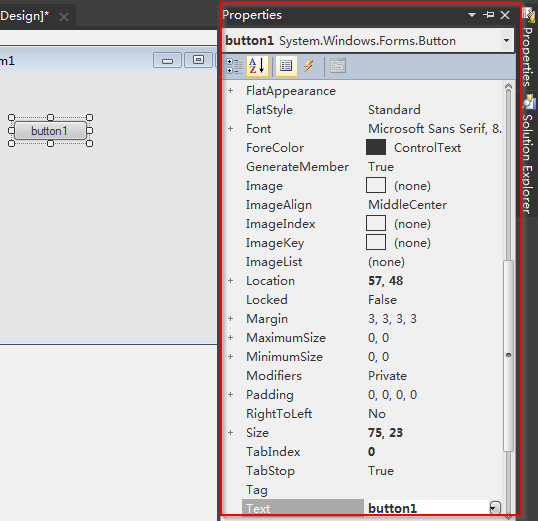Show the Properties list view icon
Screen dimensions: 538x521
pyautogui.click(x=286, y=66)
